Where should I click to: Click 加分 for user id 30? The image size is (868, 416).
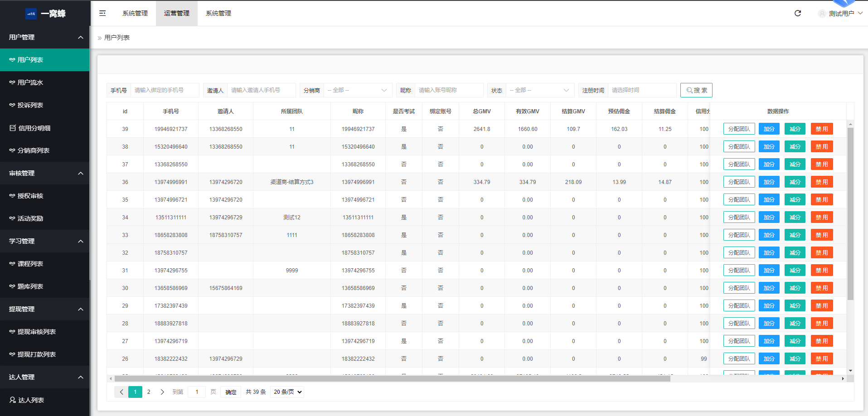pos(769,288)
